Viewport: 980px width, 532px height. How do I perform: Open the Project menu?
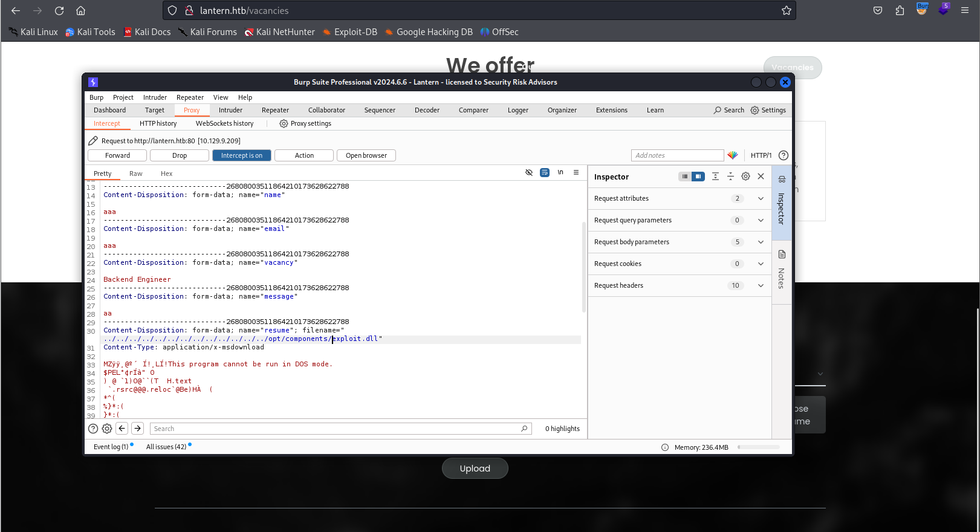pyautogui.click(x=123, y=97)
